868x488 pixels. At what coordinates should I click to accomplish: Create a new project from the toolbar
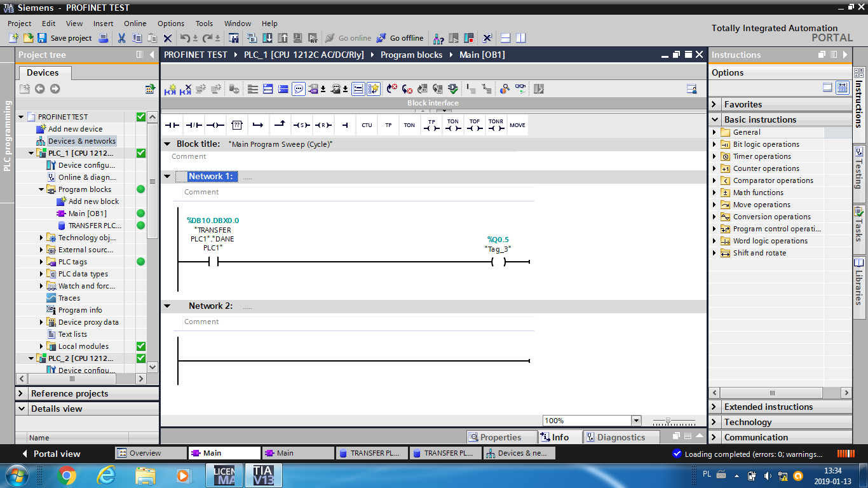[14, 38]
